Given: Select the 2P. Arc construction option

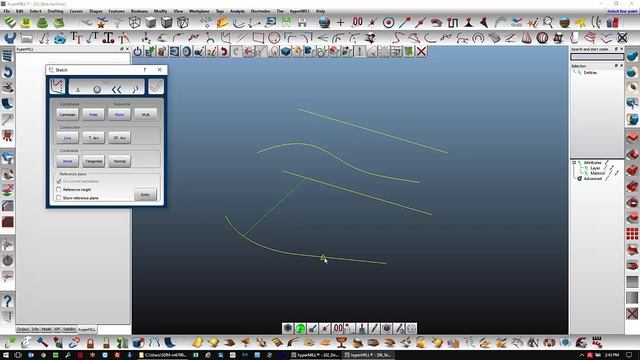Looking at the screenshot, I should 119,138.
